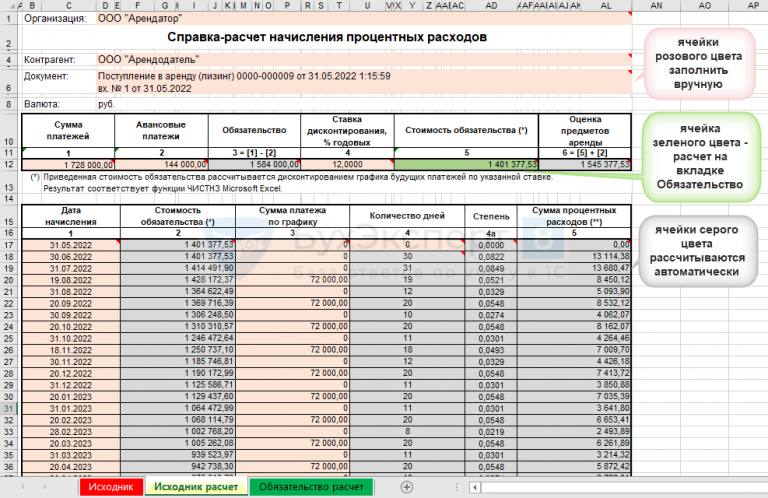Click the next sheet navigation arrow
Screen dimensions: 768x498
tap(45, 487)
